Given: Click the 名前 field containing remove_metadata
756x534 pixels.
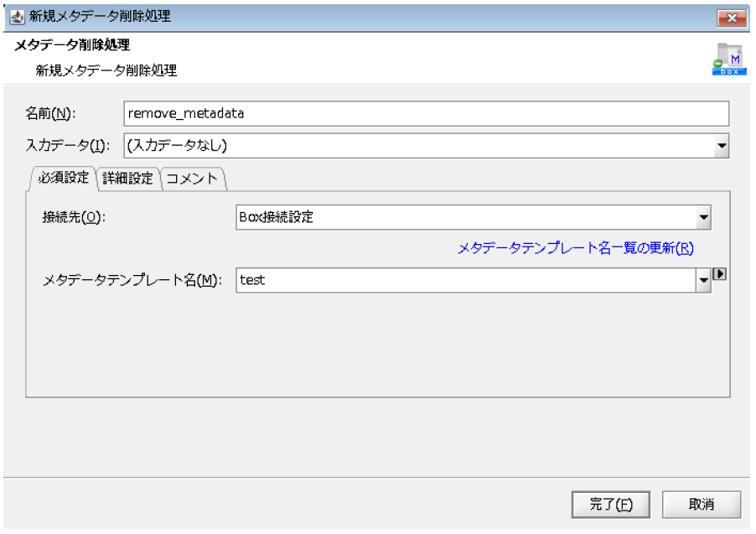Looking at the screenshot, I should (x=426, y=113).
